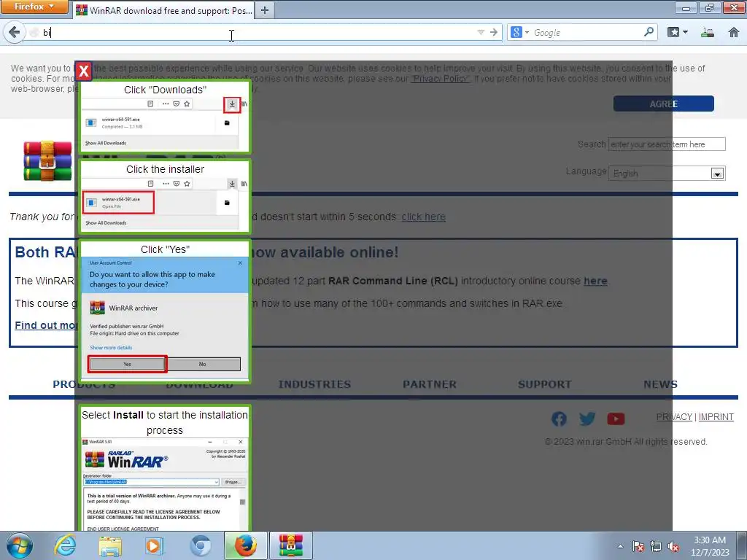
Task: Open the NEWS menu item
Action: 660,384
